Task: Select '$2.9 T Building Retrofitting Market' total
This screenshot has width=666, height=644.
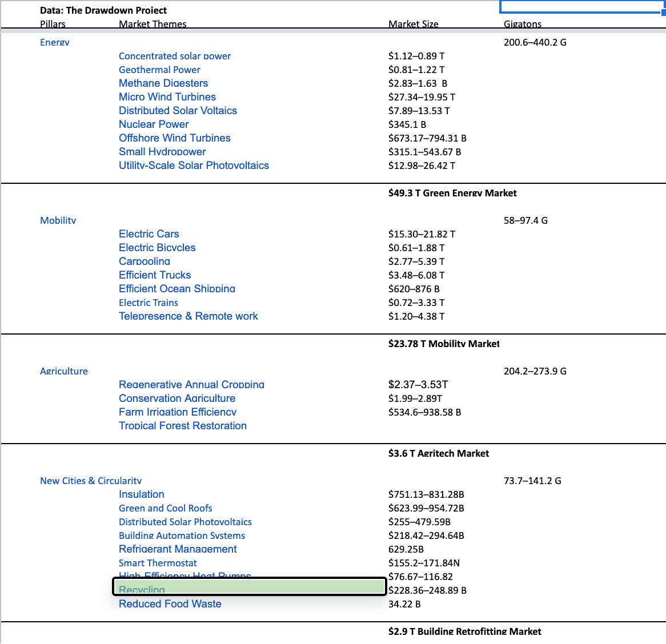Action: [x=465, y=631]
